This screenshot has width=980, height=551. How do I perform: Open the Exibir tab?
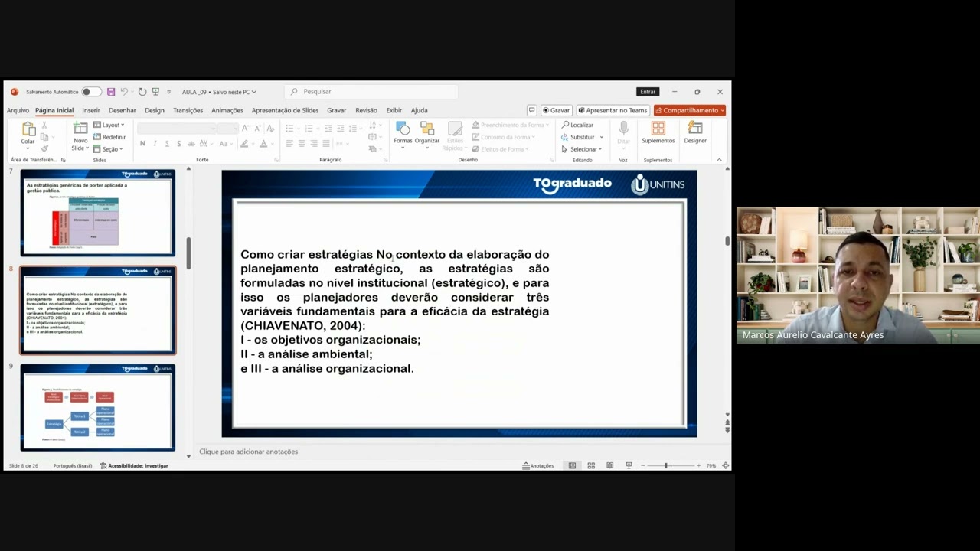pyautogui.click(x=394, y=110)
